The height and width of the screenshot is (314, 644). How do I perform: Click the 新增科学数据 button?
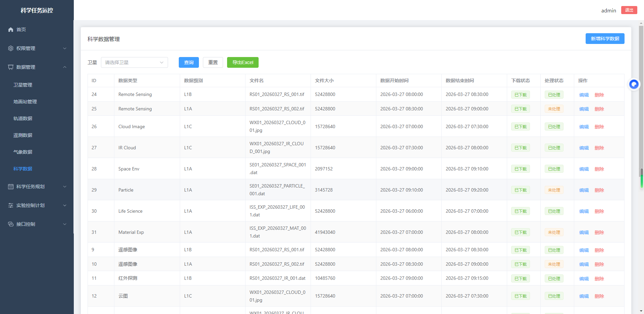[605, 39]
